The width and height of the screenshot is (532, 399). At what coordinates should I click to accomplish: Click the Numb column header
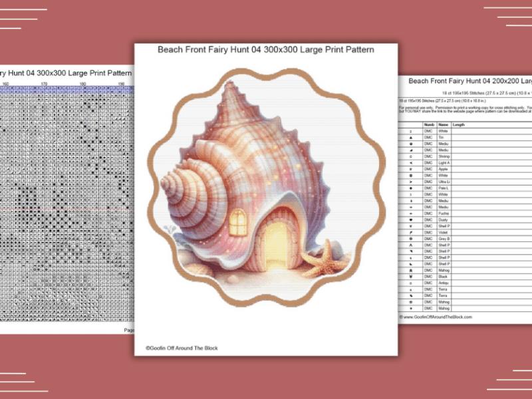click(x=428, y=125)
